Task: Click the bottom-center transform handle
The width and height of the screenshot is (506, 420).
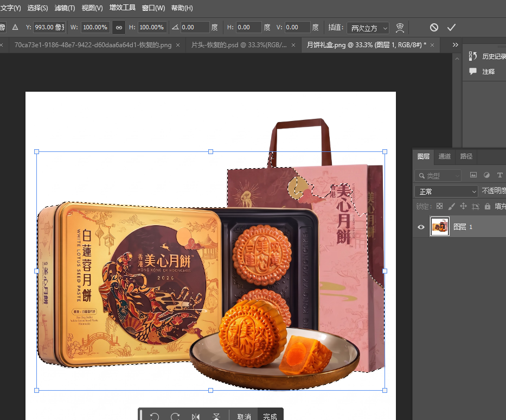Action: click(x=211, y=390)
